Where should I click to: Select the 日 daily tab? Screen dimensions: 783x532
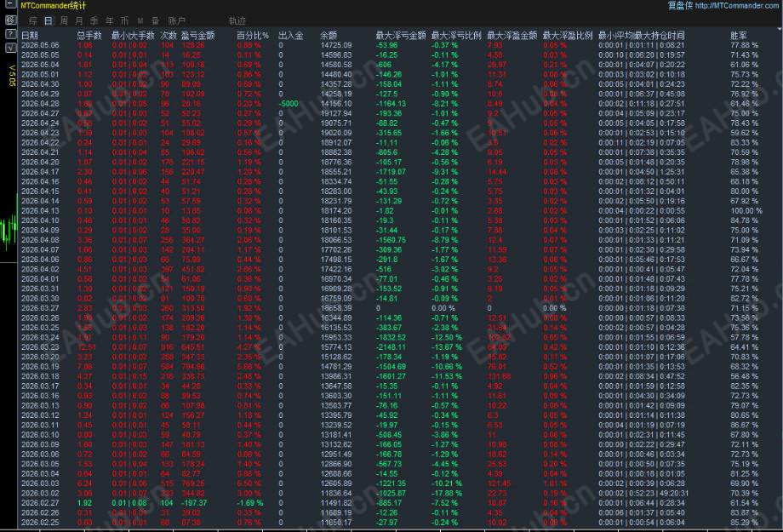49,21
